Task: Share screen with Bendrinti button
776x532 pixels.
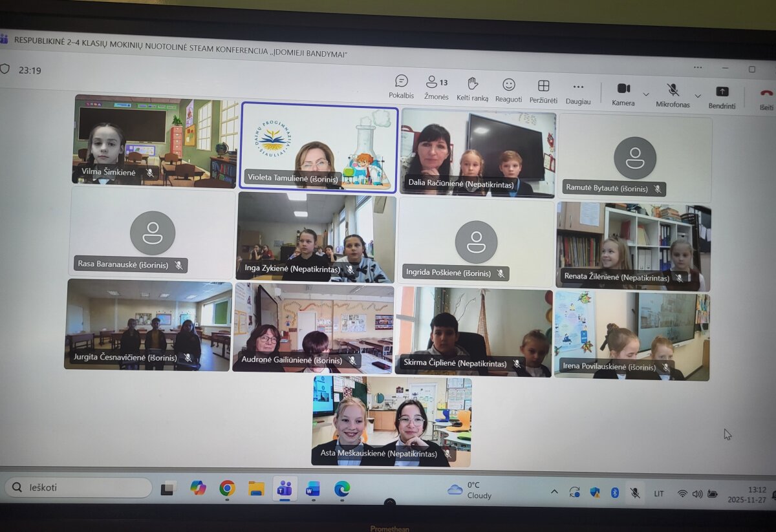Action: coord(722,97)
